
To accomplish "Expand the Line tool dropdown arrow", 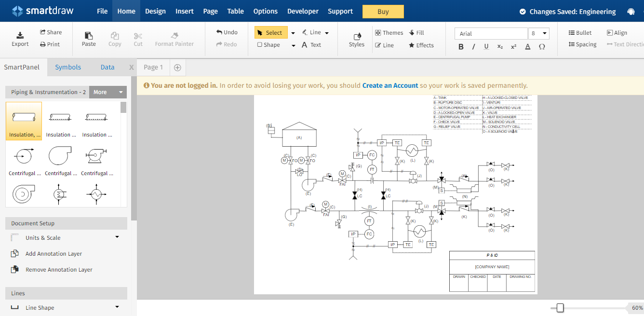I will 327,33.
